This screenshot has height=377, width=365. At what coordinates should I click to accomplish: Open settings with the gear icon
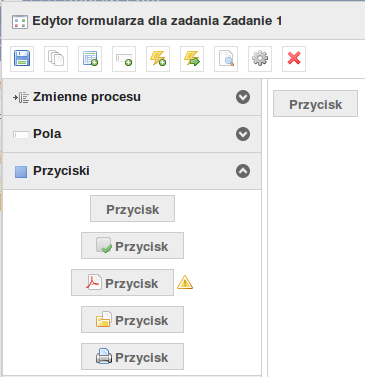[260, 59]
